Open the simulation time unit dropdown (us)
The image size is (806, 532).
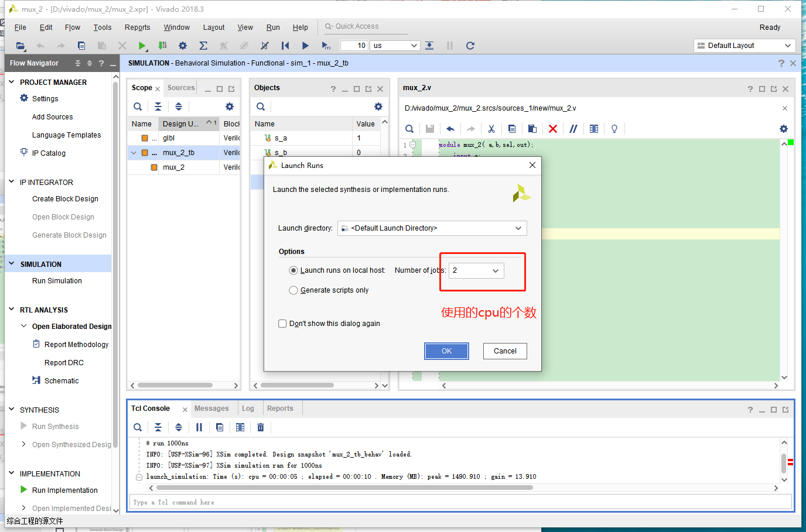click(x=395, y=46)
